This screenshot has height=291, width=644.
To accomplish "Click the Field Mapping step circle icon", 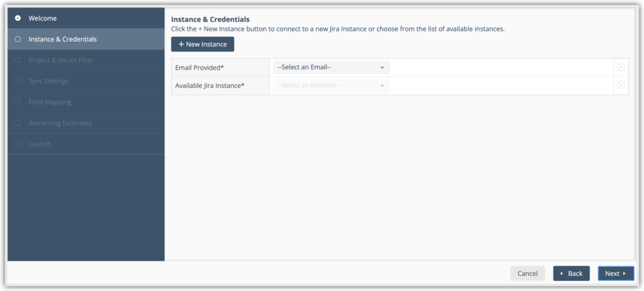I will pyautogui.click(x=18, y=102).
